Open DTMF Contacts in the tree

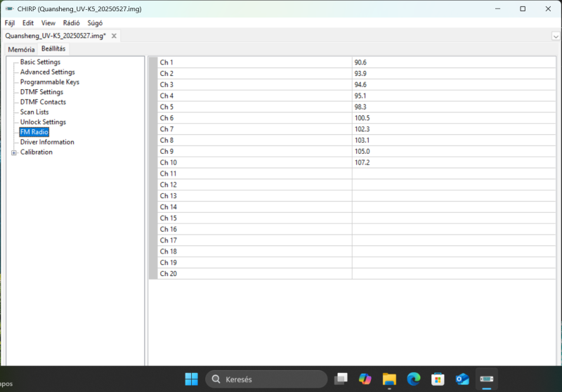click(43, 102)
